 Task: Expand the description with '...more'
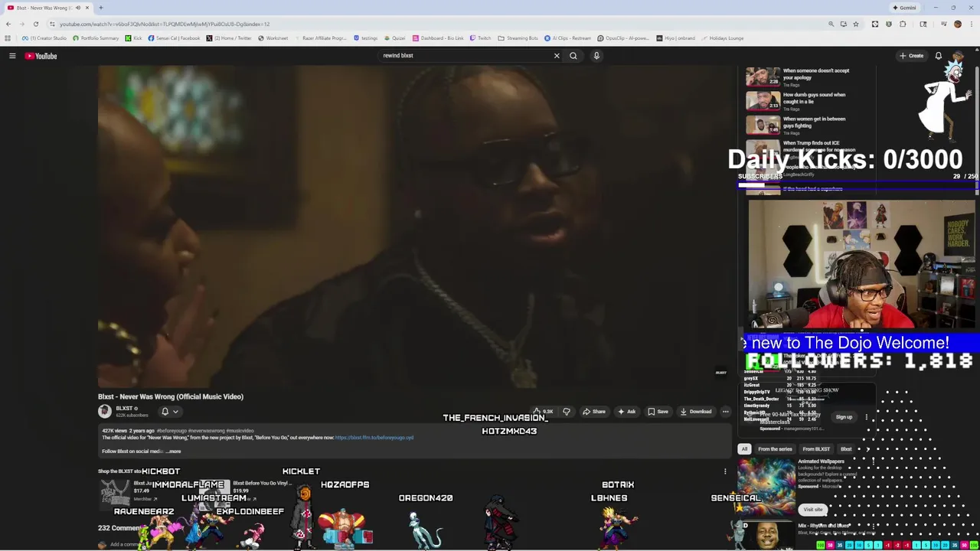tap(174, 452)
